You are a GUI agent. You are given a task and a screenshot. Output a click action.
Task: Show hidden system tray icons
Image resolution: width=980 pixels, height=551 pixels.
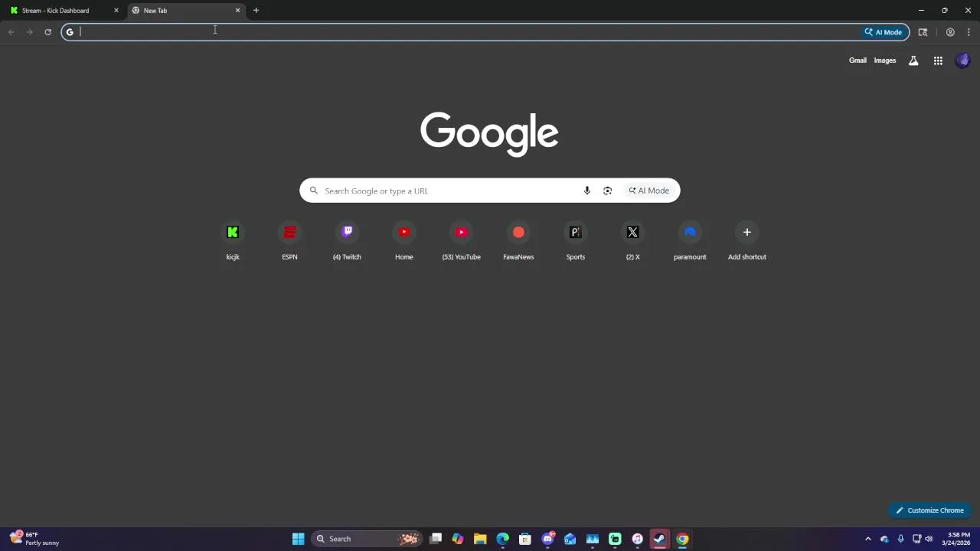(x=867, y=539)
